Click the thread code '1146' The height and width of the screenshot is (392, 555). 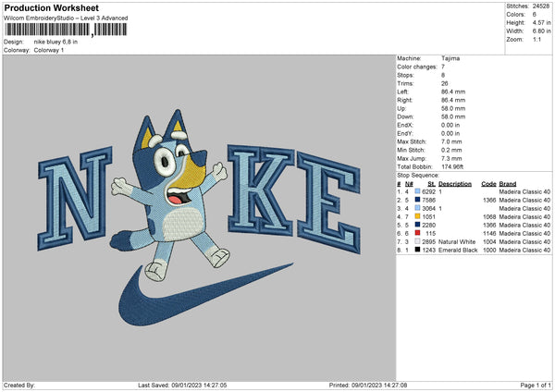(489, 234)
